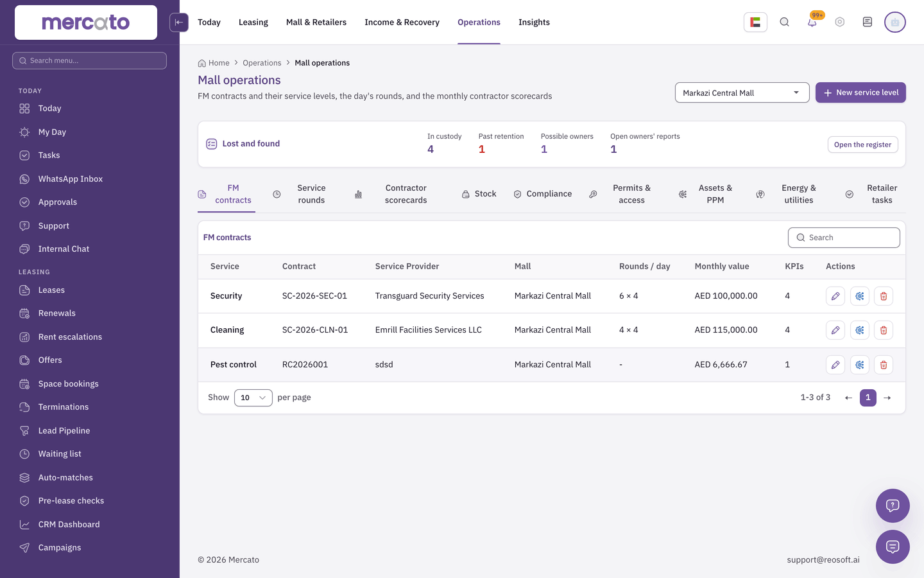Open the Leasing top menu
924x578 pixels.
(x=253, y=22)
